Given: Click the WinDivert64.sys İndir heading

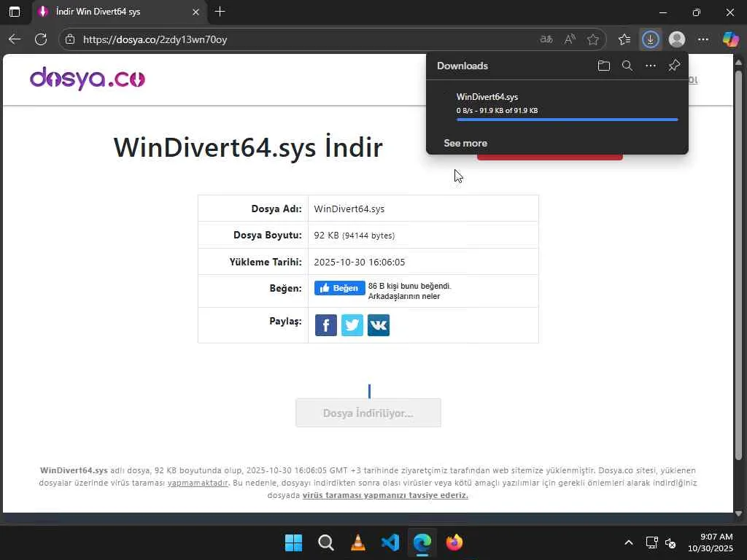Looking at the screenshot, I should [x=248, y=147].
